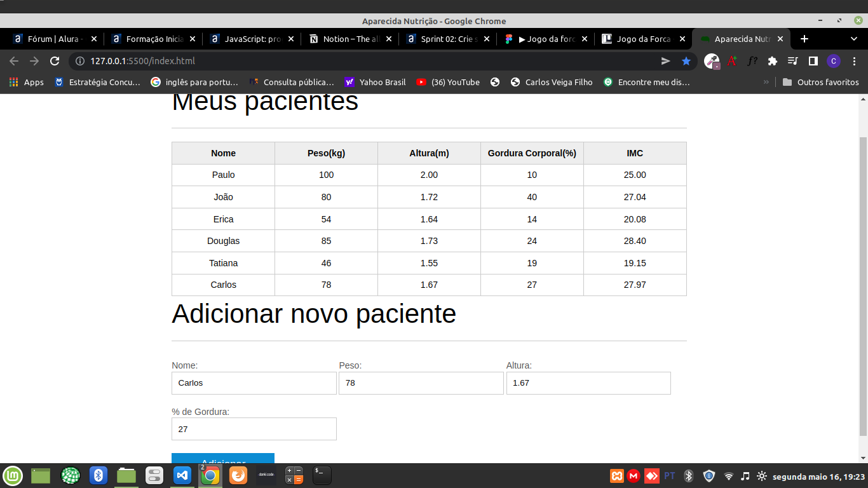
Task: Open (36) YouTube bookmark
Action: pos(448,82)
